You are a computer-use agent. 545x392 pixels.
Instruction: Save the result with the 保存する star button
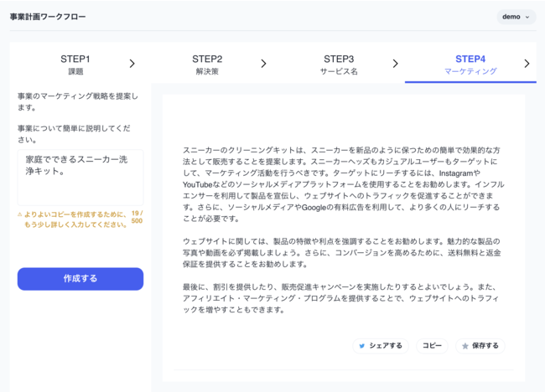[x=480, y=345]
